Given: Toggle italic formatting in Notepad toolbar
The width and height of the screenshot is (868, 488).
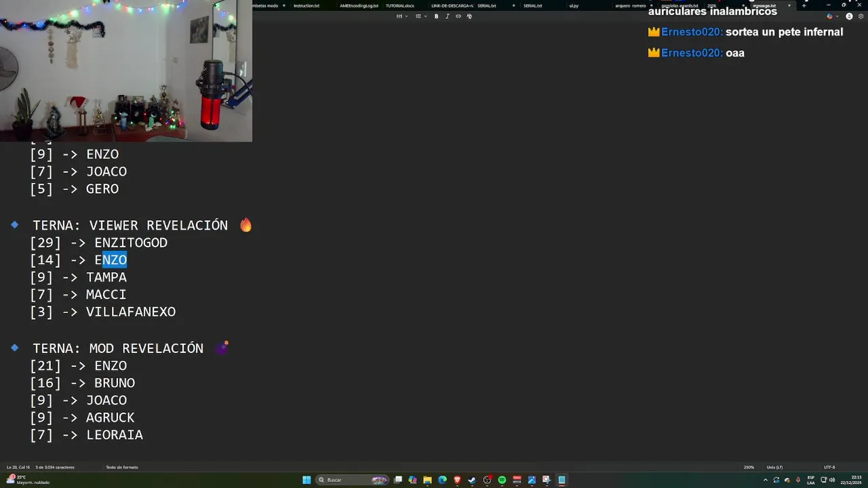Looking at the screenshot, I should [x=447, y=16].
